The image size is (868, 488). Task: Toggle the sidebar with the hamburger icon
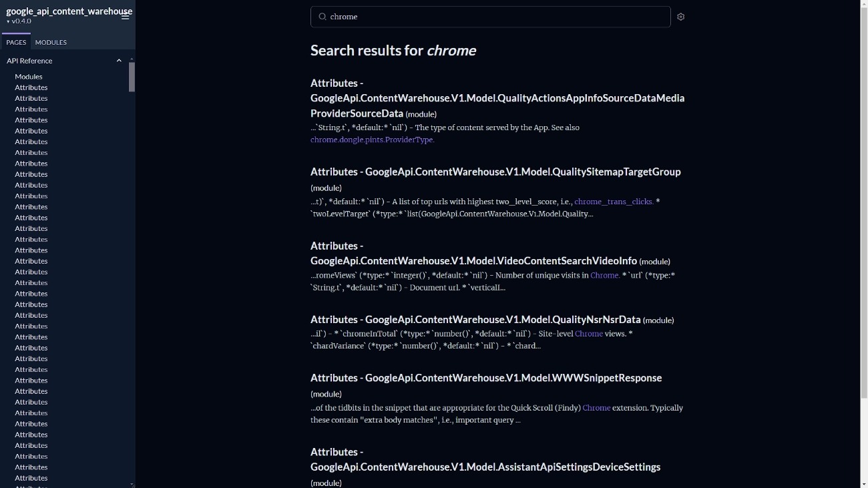click(125, 17)
